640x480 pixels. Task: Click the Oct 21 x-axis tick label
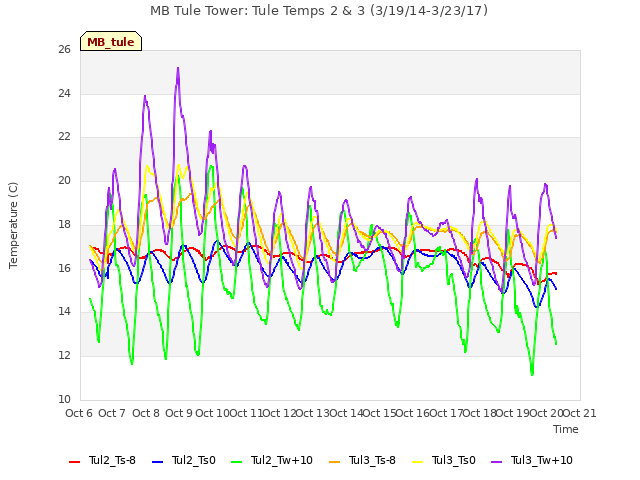[580, 413]
